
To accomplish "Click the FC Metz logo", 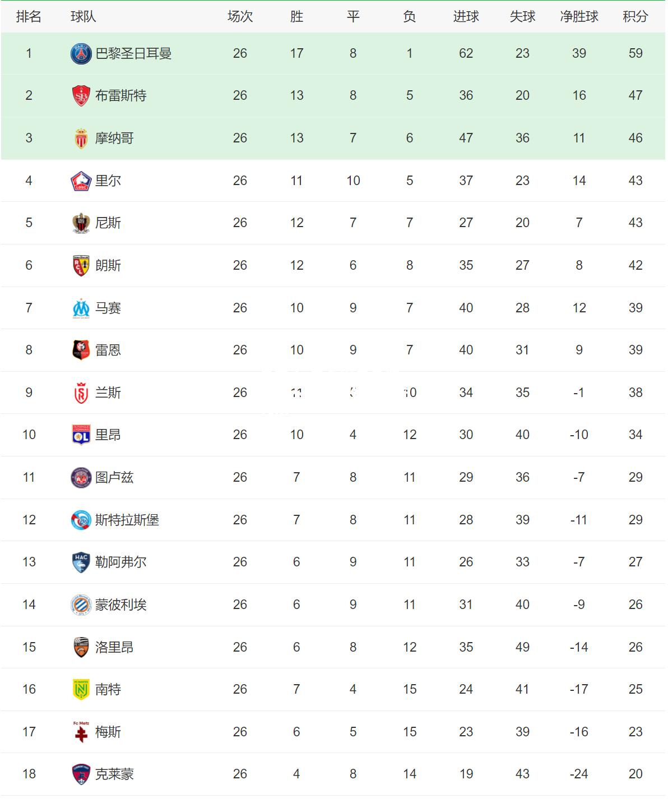I will (x=81, y=732).
